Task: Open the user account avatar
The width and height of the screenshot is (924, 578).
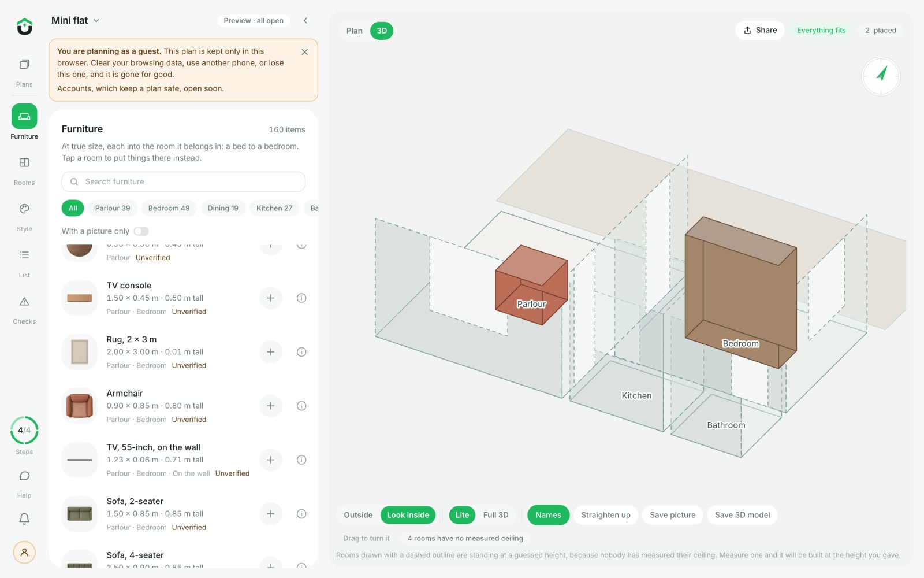Action: pyautogui.click(x=24, y=552)
